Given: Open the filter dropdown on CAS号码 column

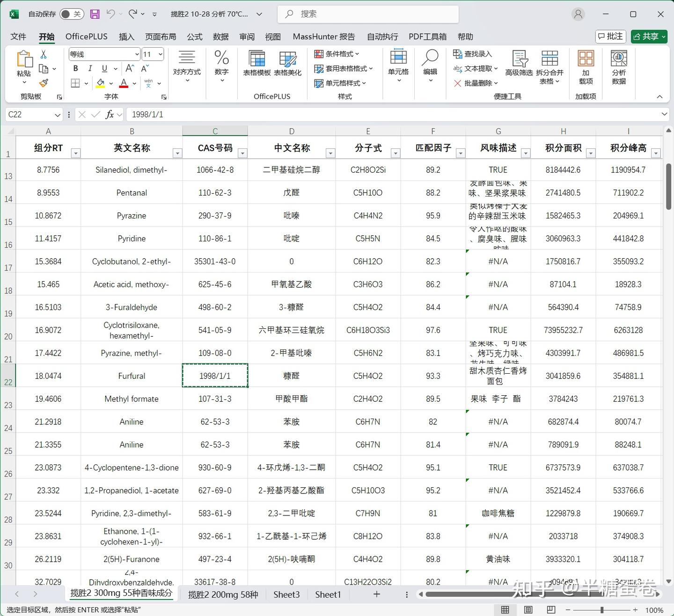Looking at the screenshot, I should pyautogui.click(x=242, y=153).
